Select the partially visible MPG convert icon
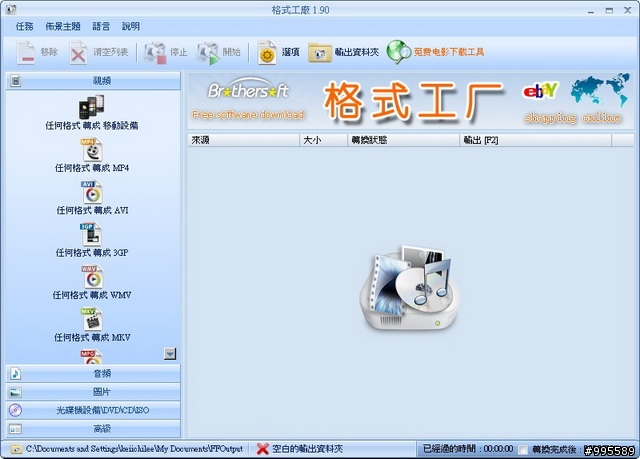 (91, 357)
